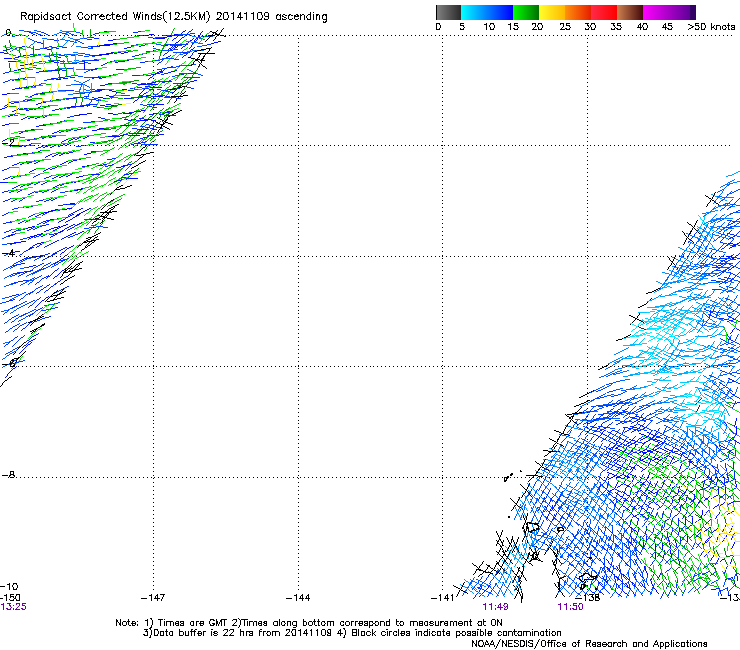Image resolution: width=740 pixels, height=650 pixels.
Task: Select the red 30-35 knots legend swatch
Action: [x=604, y=12]
